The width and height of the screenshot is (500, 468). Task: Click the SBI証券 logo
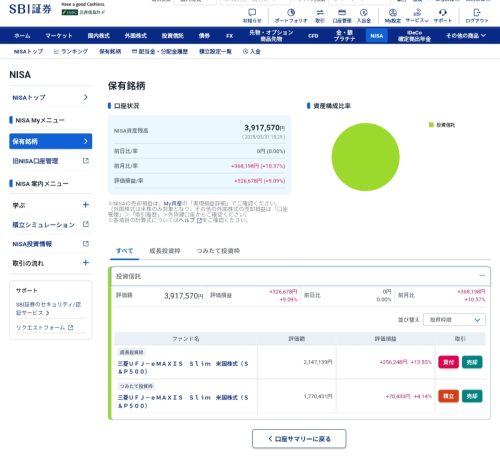pyautogui.click(x=30, y=9)
